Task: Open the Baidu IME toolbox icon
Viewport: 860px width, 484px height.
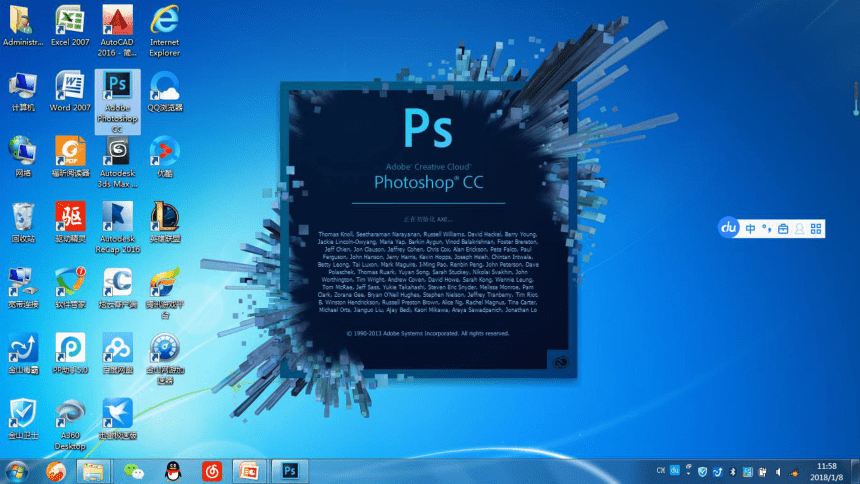Action: click(x=783, y=229)
